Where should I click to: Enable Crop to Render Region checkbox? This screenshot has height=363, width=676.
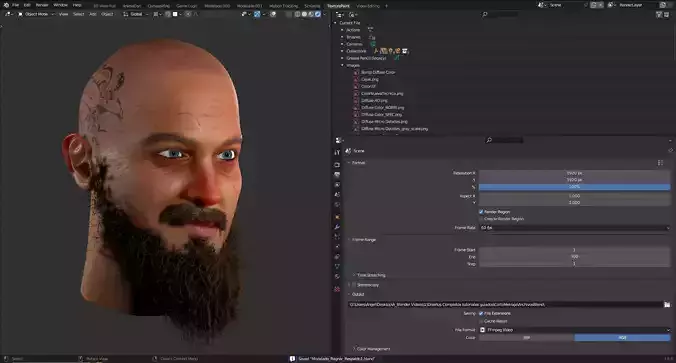481,219
